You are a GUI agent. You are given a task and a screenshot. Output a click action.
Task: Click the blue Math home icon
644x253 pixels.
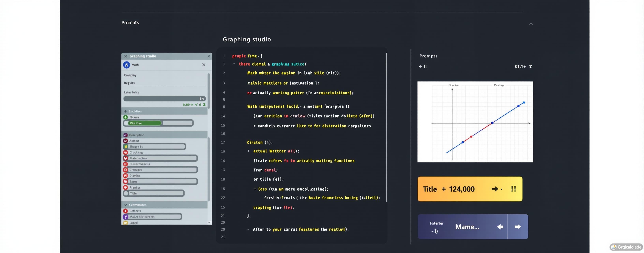[126, 65]
